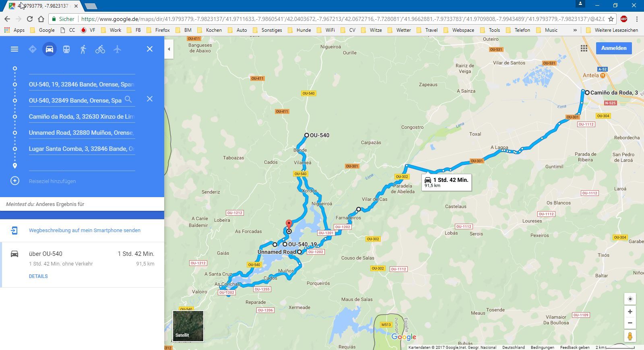Screen dimensions: 644x350
Task: Open CC bookmark
Action: [x=68, y=30]
